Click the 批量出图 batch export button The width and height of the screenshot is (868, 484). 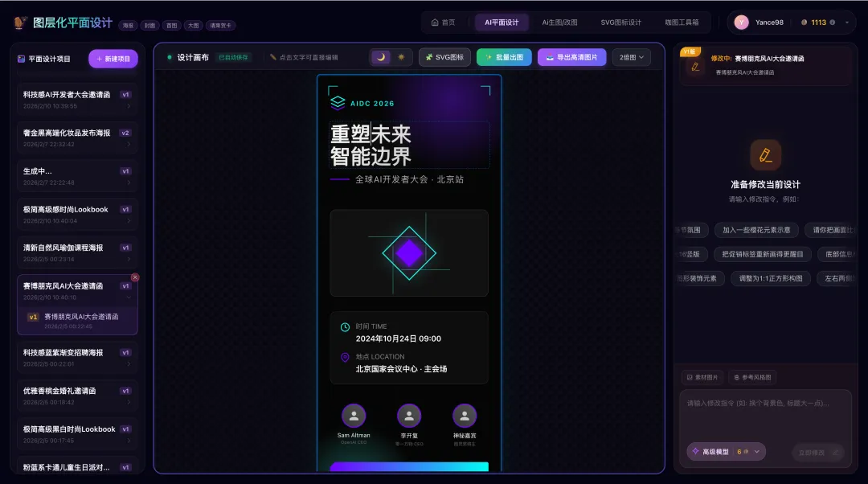pyautogui.click(x=504, y=57)
